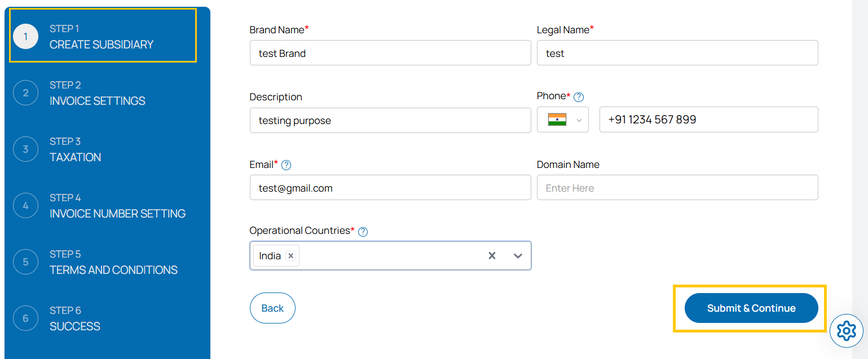Open the phone country flag dropdown

click(x=562, y=120)
